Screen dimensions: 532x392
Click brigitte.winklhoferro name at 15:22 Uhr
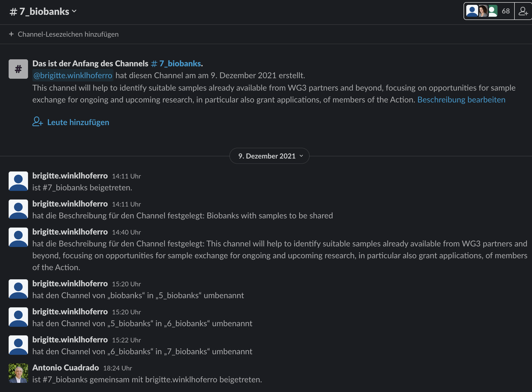[70, 339]
